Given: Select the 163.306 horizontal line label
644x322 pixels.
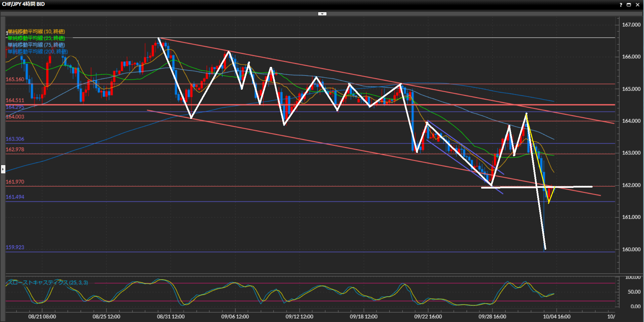Looking at the screenshot, I should pyautogui.click(x=15, y=139).
